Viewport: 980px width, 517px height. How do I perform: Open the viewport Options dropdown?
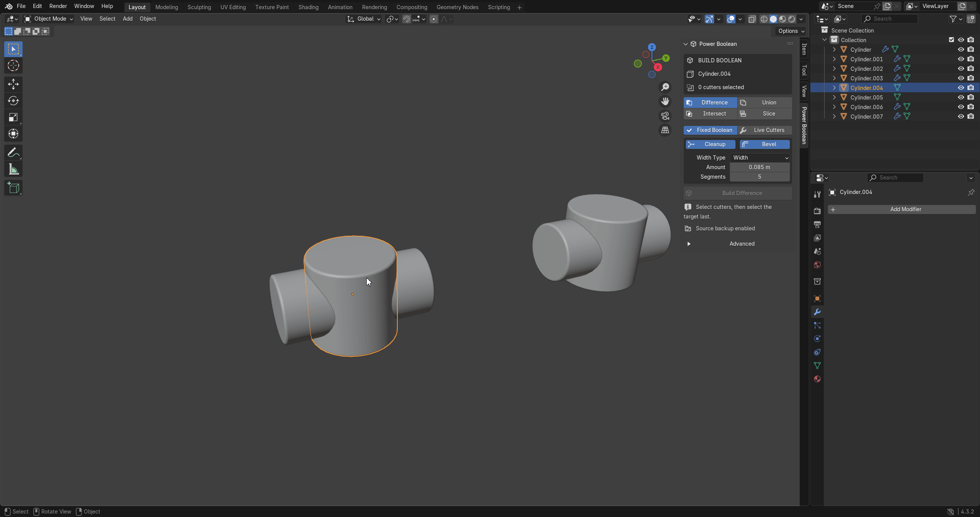point(791,31)
